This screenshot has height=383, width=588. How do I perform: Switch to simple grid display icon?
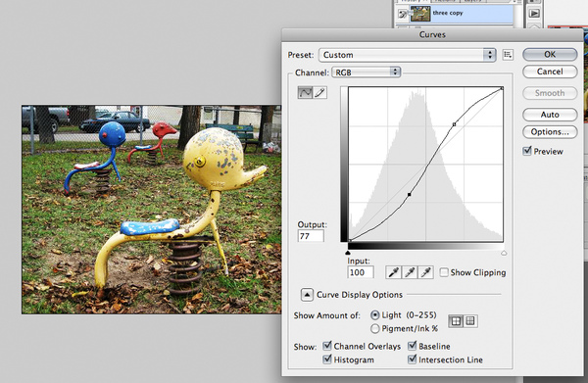pos(456,321)
